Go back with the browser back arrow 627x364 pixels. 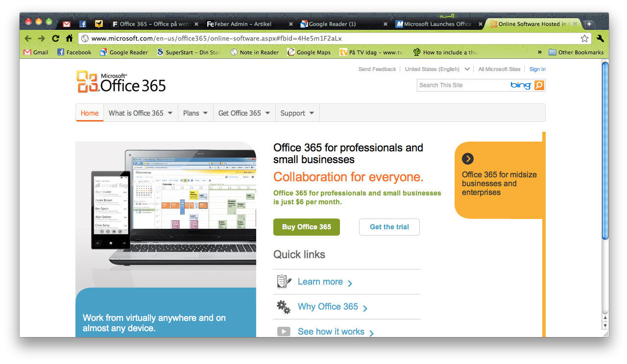click(28, 38)
